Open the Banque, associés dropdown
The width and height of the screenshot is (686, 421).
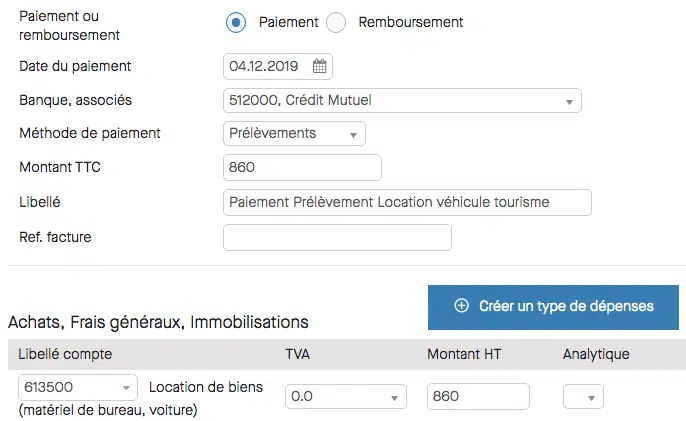pos(402,101)
